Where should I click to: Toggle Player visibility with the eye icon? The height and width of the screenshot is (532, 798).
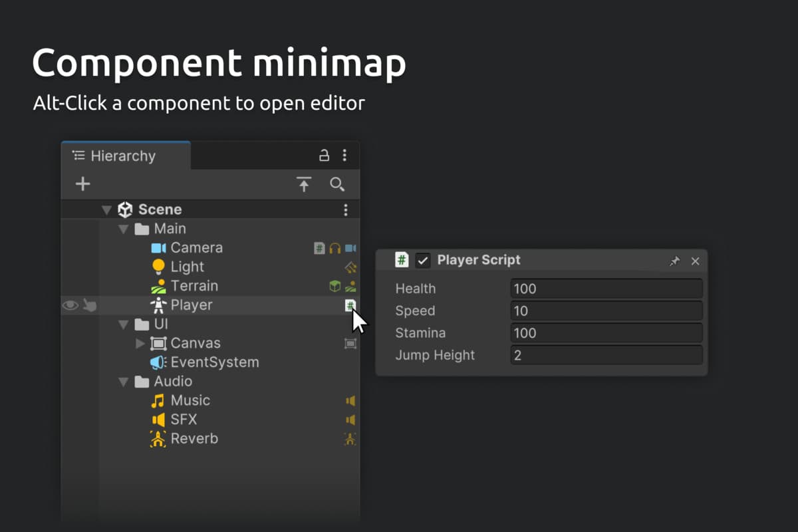[x=70, y=305]
